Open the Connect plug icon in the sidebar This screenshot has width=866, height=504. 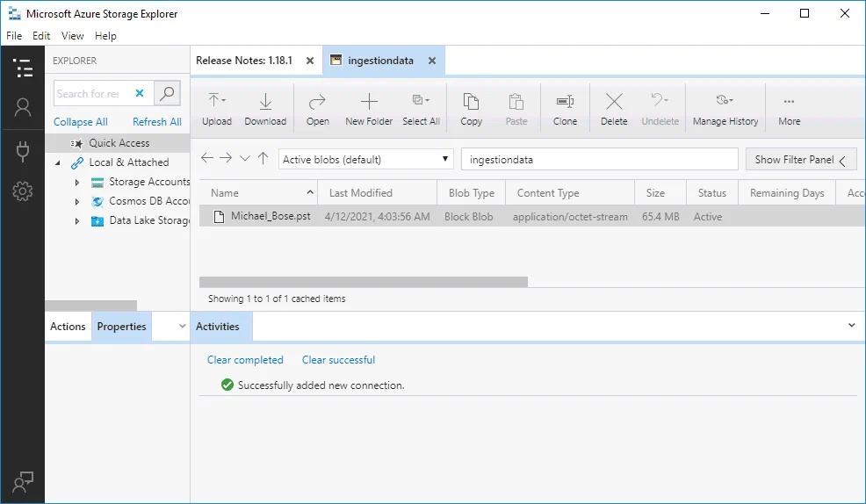23,150
